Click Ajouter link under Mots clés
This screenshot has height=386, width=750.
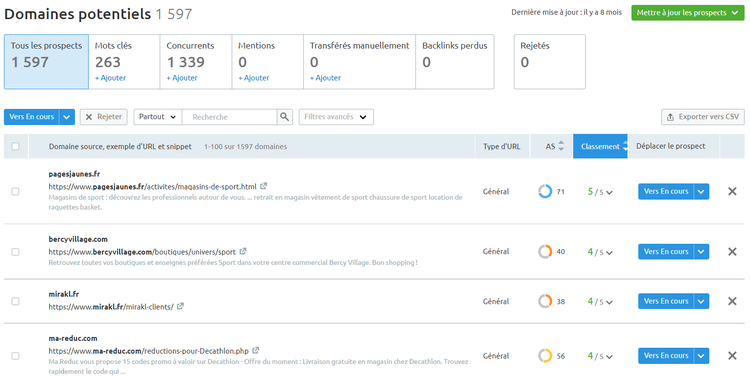110,78
